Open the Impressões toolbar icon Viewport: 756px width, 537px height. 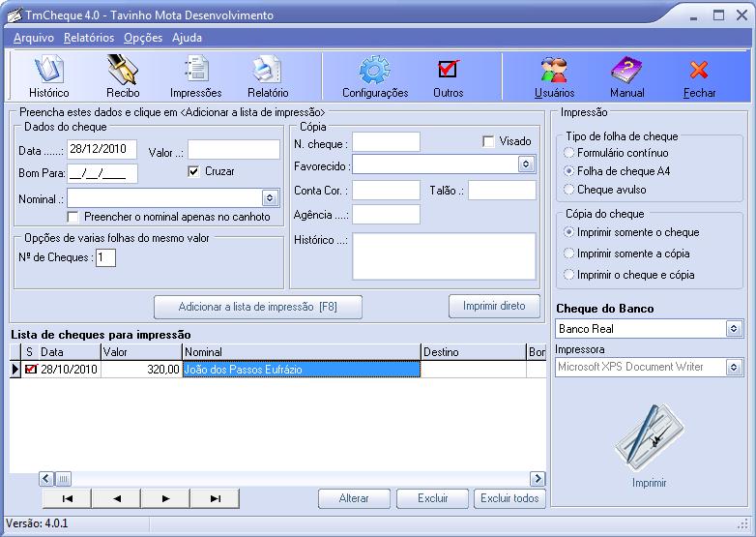coord(196,72)
